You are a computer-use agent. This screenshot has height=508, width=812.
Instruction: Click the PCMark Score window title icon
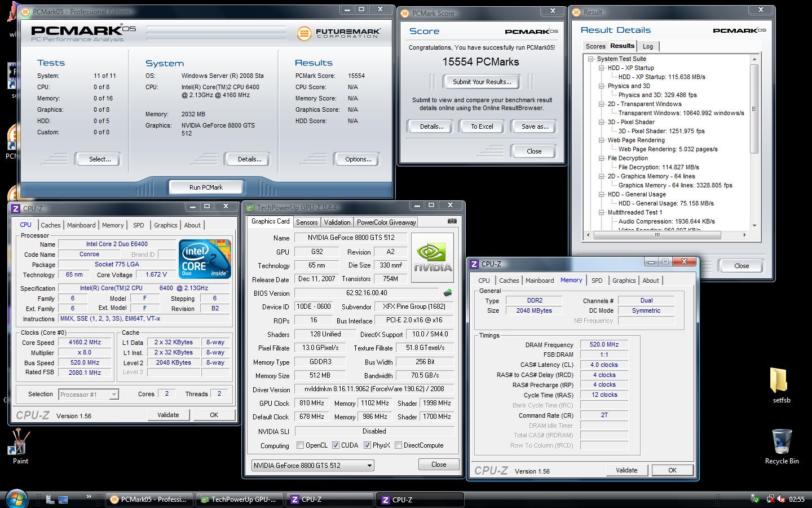coord(405,13)
